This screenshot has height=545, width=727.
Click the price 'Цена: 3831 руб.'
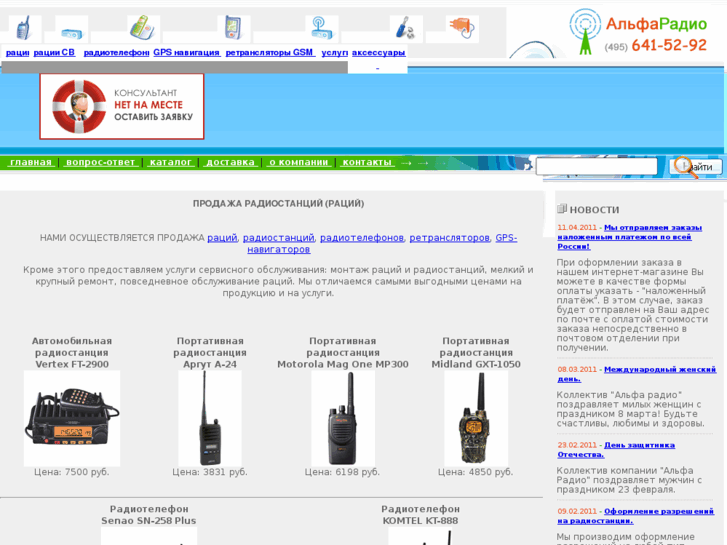pyautogui.click(x=210, y=472)
